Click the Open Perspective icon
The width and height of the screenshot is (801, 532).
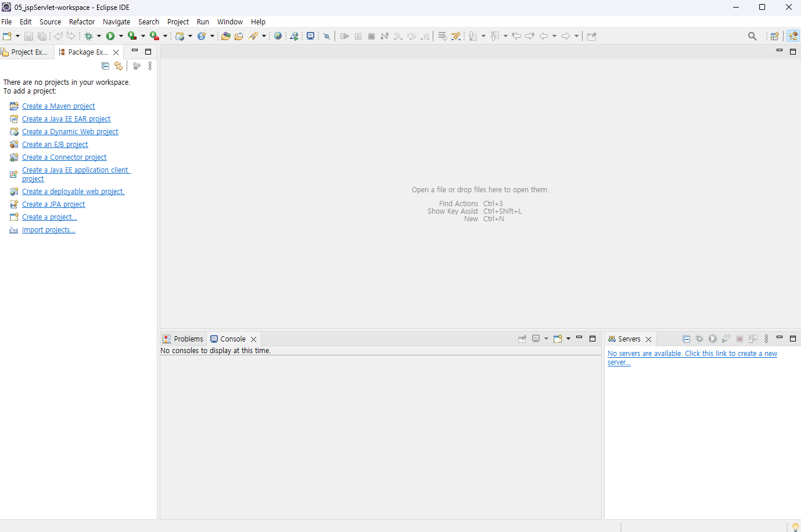[x=774, y=36]
